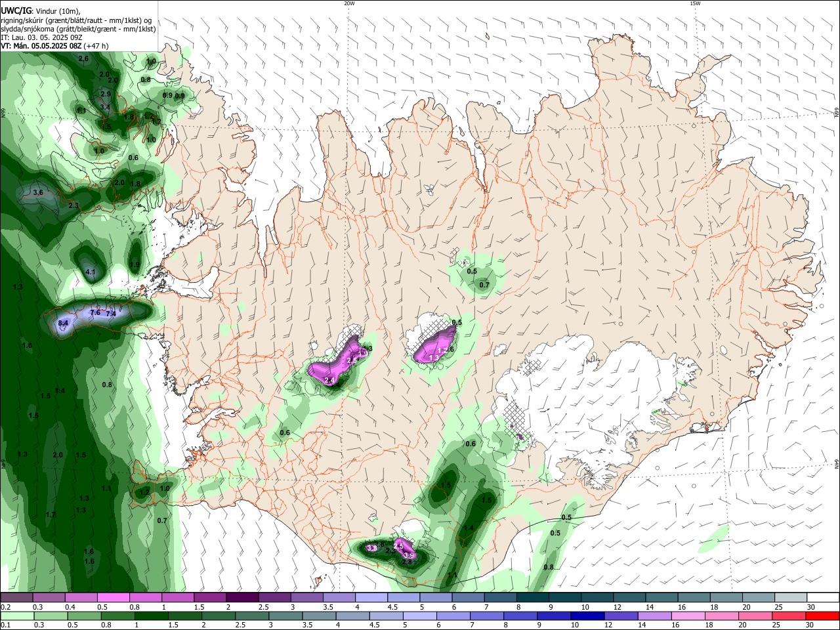Click the 'VT: Mán. 05.05.2025 08Z' valid time
This screenshot has height=630, width=840.
coord(41,46)
